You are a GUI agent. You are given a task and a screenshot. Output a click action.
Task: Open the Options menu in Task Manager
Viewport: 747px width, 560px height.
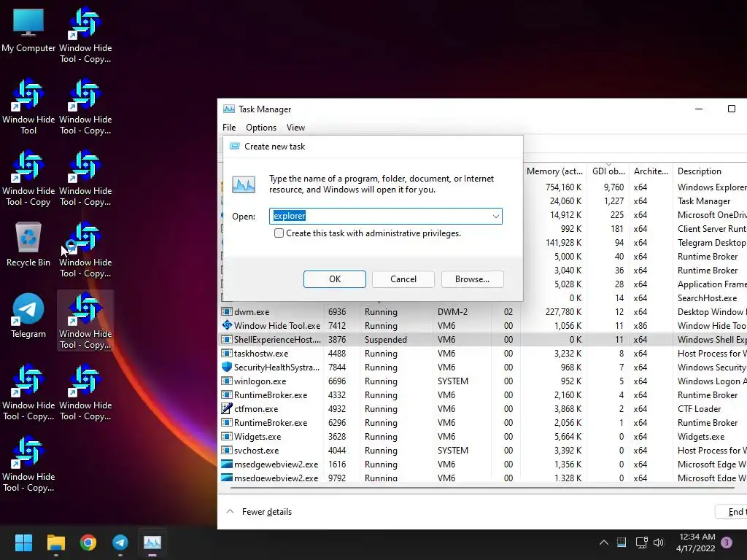click(261, 128)
